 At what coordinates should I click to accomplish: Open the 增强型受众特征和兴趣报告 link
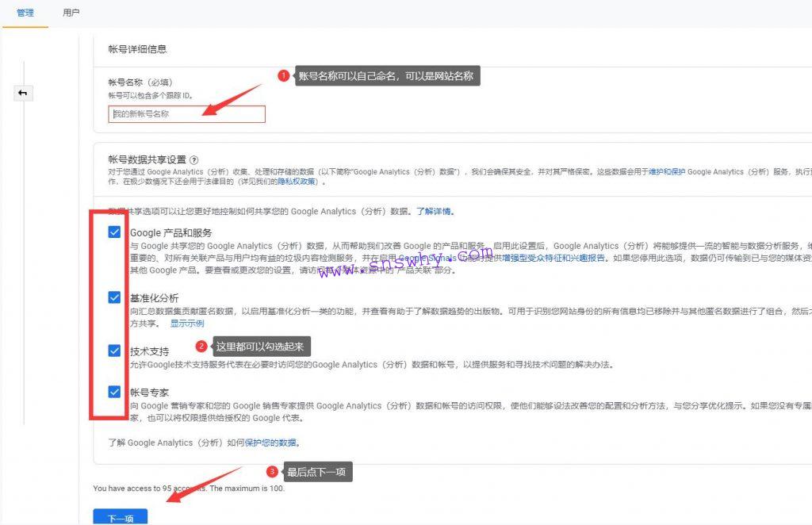[553, 258]
